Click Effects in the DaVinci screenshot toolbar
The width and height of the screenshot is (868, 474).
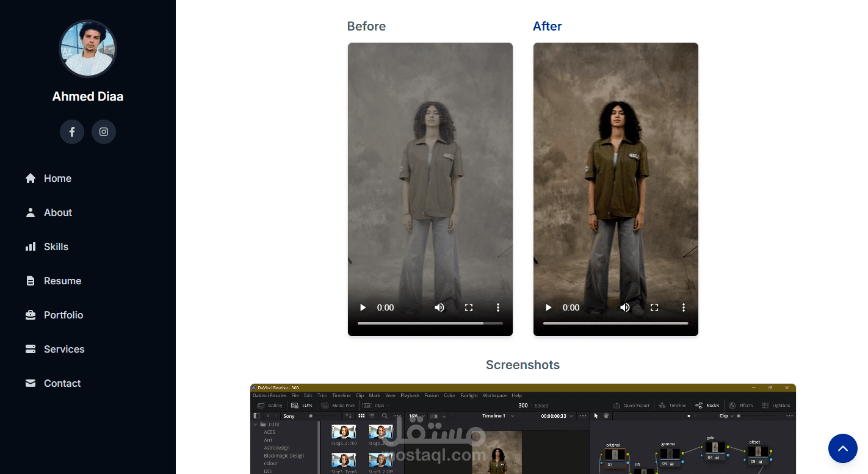click(x=741, y=405)
